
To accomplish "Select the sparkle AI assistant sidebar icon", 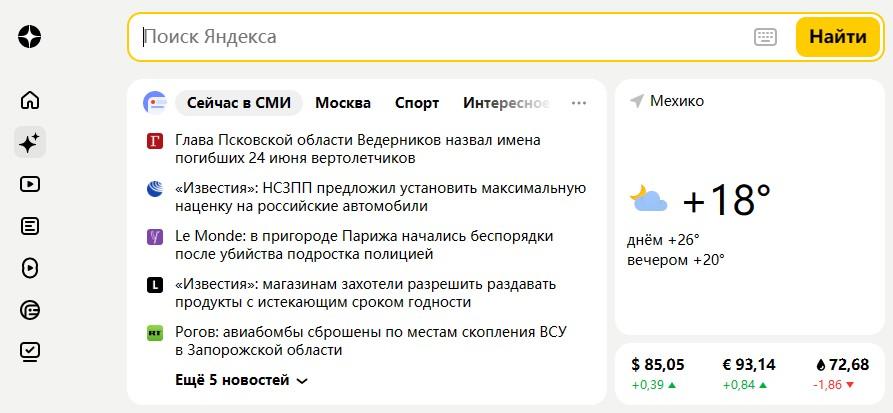I will [30, 142].
